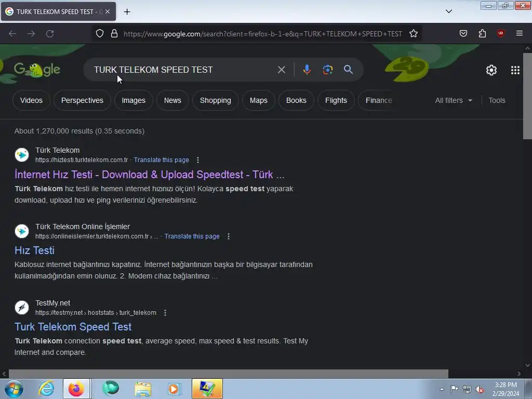Expand the All filters dropdown
This screenshot has height=399, width=532.
click(x=454, y=100)
